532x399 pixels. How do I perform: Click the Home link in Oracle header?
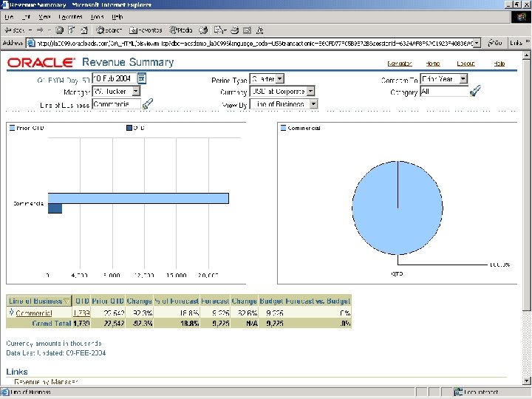click(432, 64)
